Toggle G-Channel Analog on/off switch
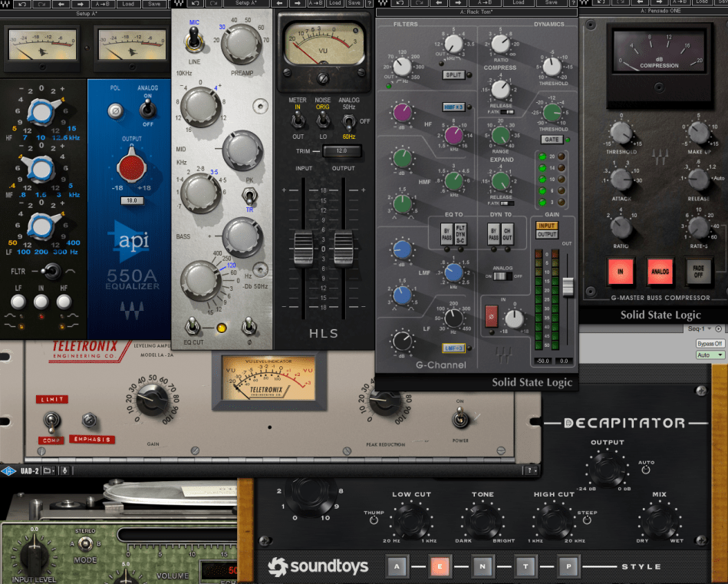The width and height of the screenshot is (728, 584). 503,276
